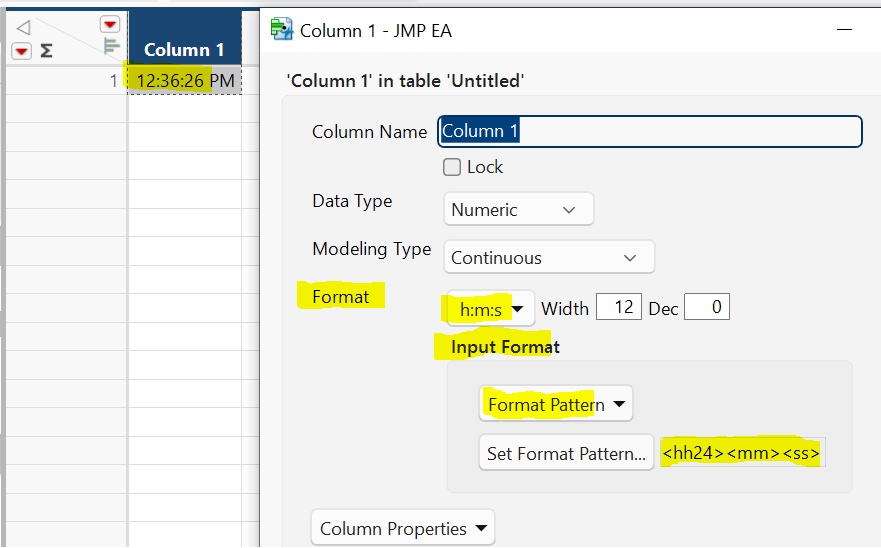
Task: Expand the Column Properties menu
Action: pyautogui.click(x=403, y=529)
